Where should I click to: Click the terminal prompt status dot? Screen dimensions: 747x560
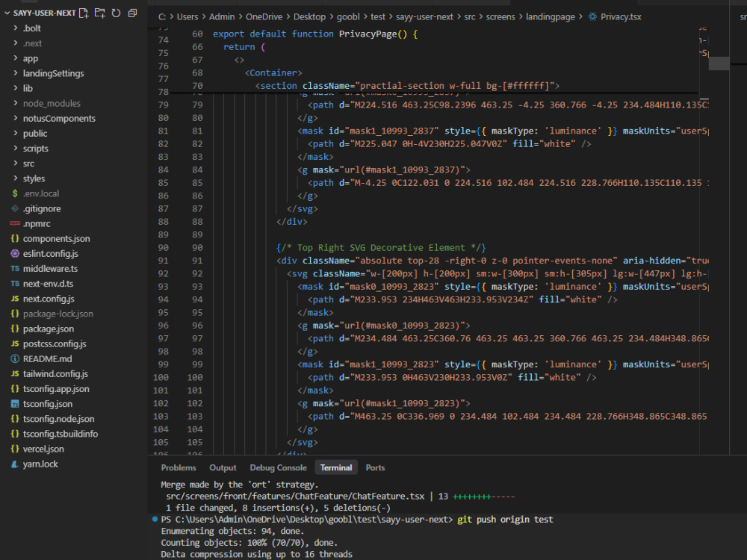click(x=155, y=519)
